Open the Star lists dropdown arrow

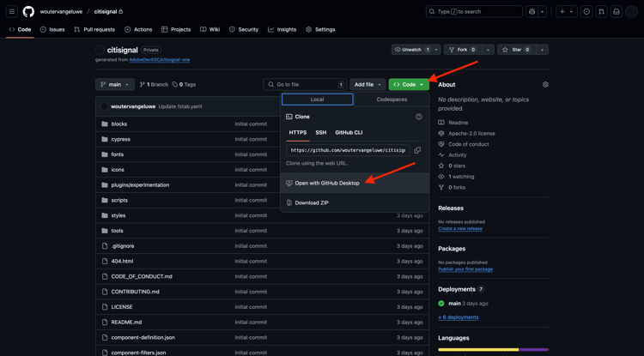click(x=542, y=50)
